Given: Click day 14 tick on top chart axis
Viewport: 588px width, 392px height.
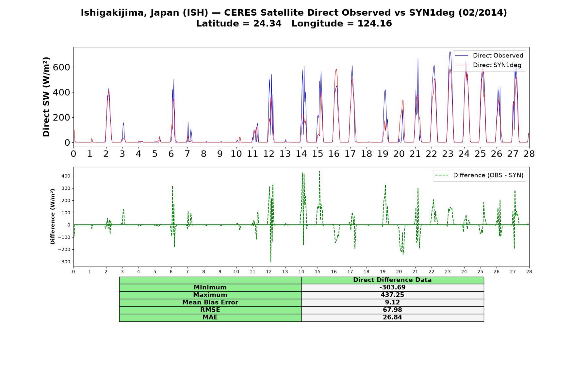Looking at the screenshot, I should click(x=301, y=154).
